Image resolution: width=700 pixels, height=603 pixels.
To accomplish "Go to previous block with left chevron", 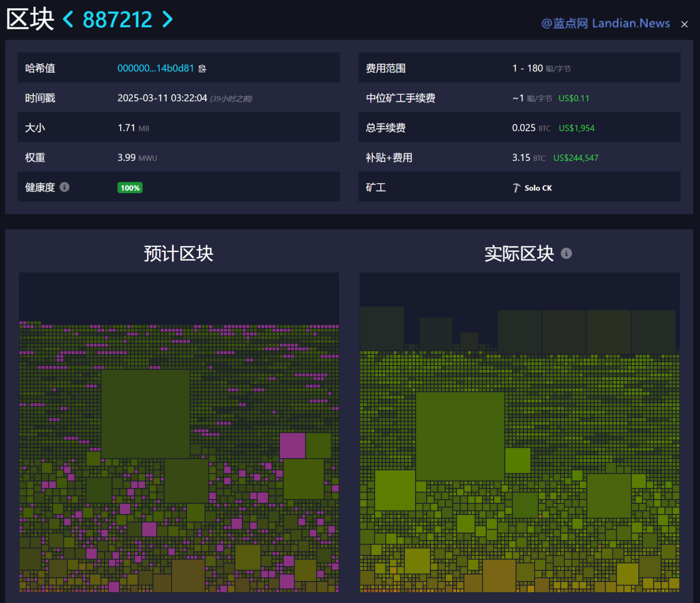I will coord(68,20).
